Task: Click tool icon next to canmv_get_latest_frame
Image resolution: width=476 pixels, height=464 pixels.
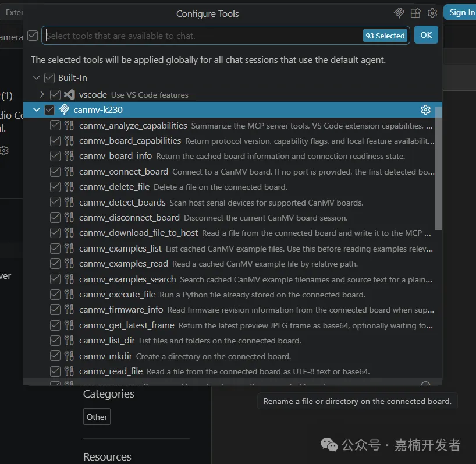Action: click(x=69, y=325)
